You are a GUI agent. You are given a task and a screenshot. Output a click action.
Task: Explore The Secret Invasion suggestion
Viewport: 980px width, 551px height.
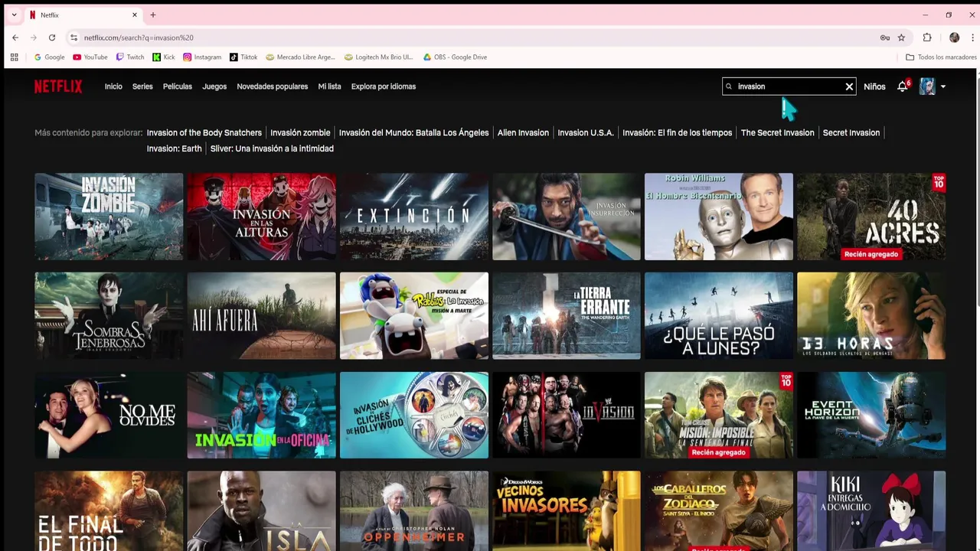click(777, 132)
